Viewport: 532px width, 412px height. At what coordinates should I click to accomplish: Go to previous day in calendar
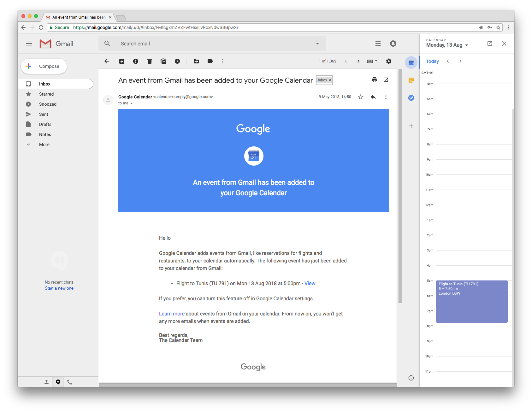[x=448, y=61]
